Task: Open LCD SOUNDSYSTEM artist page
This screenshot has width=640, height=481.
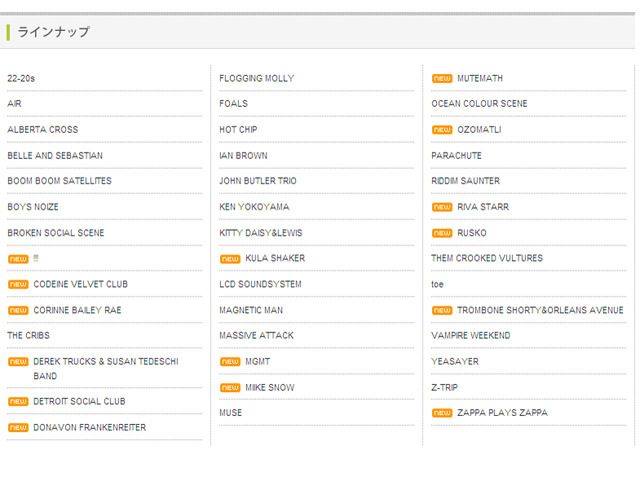Action: point(260,284)
